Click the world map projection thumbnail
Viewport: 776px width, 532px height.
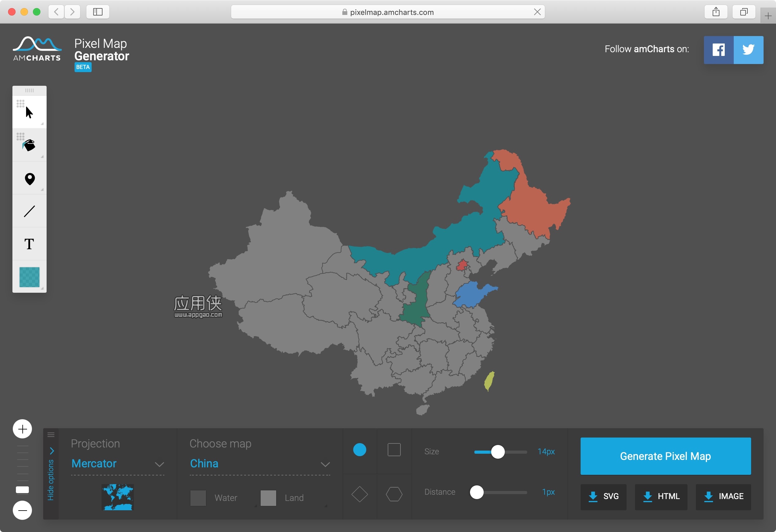click(x=117, y=497)
